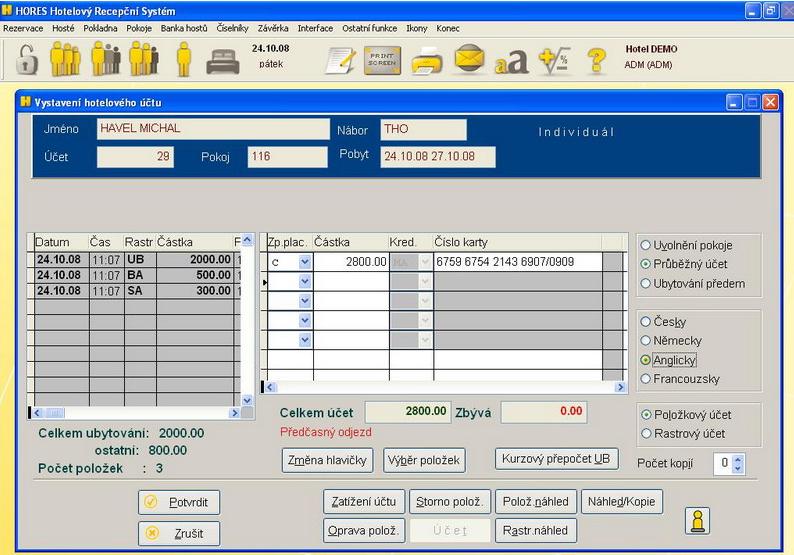The width and height of the screenshot is (794, 555).
Task: Open the notepad with pencil icon
Action: pos(342,61)
